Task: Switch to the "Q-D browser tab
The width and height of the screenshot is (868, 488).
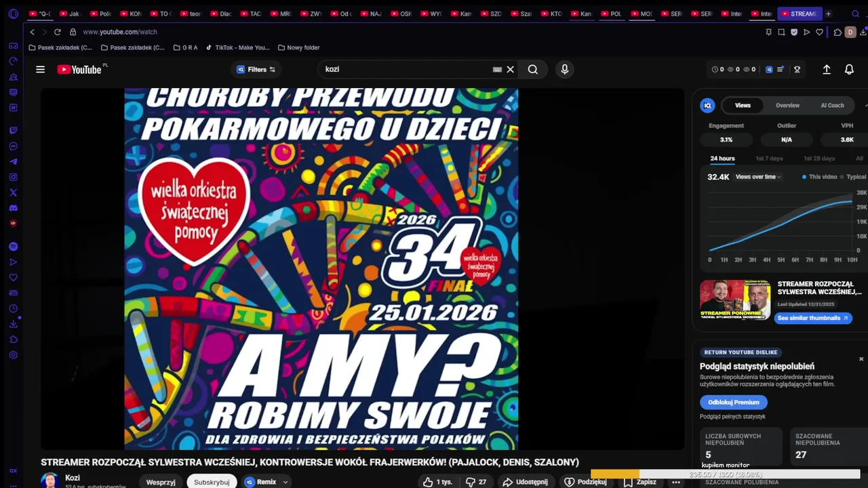Action: [40, 14]
